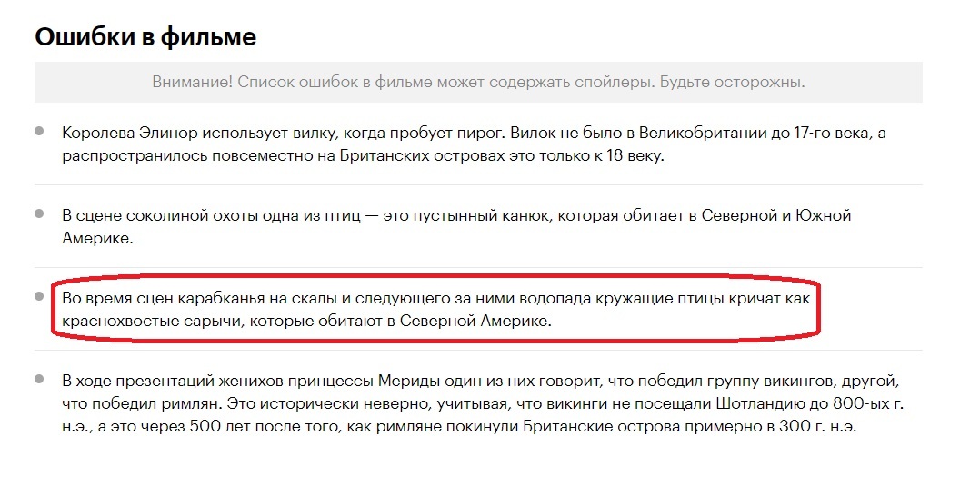Click the gray spoiler warning banner
This screenshot has width=980, height=486.
(x=478, y=82)
